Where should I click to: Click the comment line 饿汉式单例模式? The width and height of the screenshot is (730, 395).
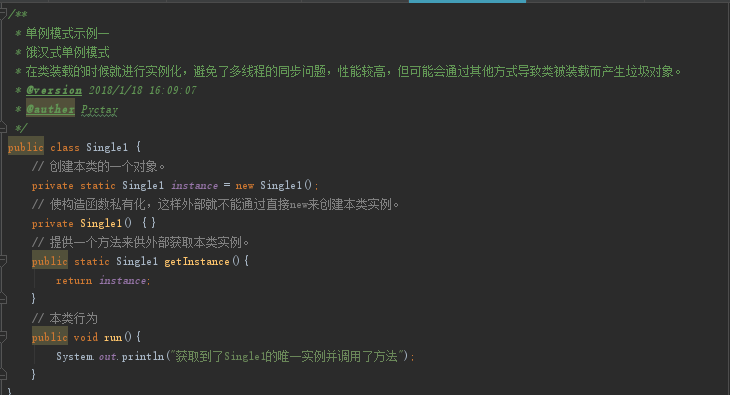coord(68,52)
